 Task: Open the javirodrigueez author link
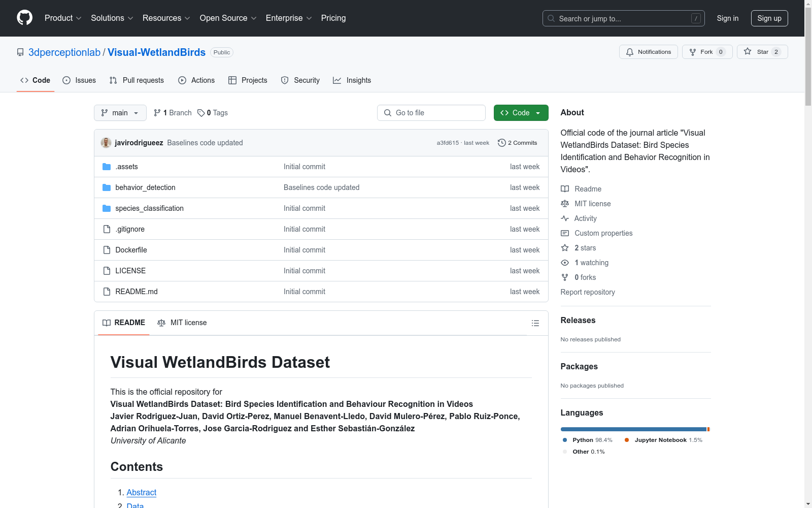coord(139,143)
